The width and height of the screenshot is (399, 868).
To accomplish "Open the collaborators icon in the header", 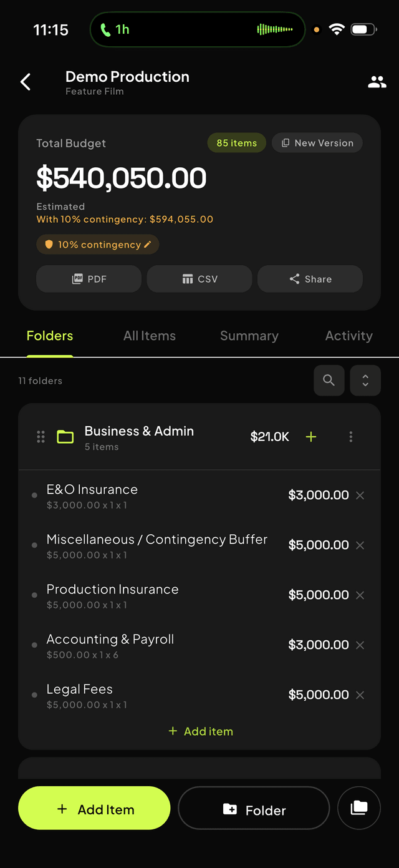I will 377,81.
